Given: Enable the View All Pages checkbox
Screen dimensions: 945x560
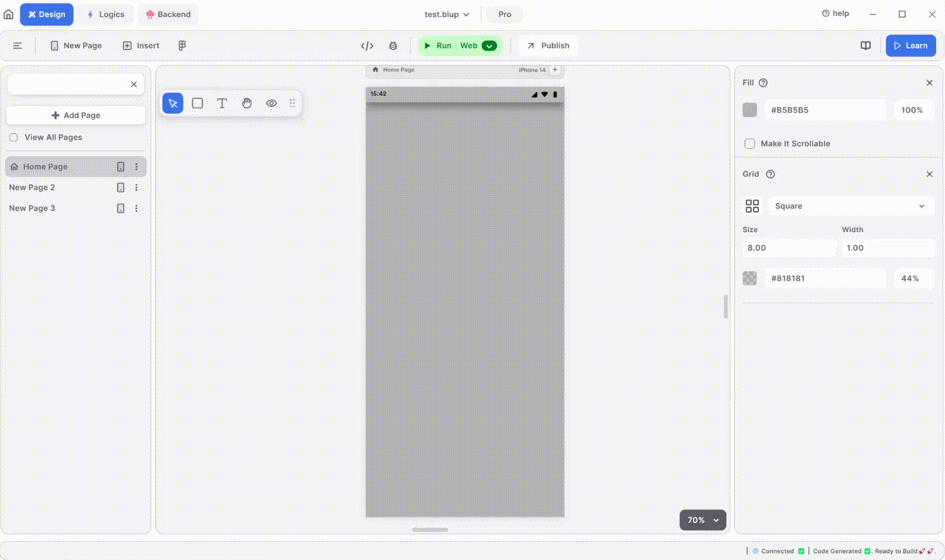Looking at the screenshot, I should click(14, 138).
